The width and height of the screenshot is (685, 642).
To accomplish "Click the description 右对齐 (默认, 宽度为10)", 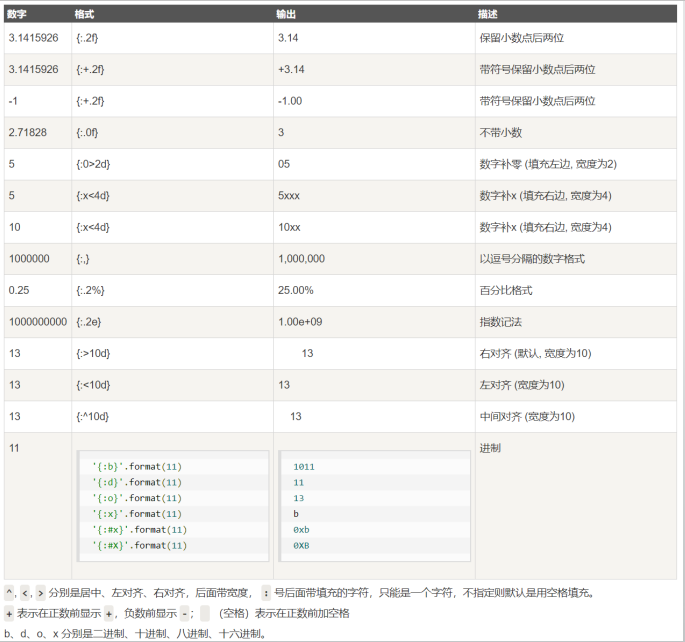I will (x=536, y=353).
